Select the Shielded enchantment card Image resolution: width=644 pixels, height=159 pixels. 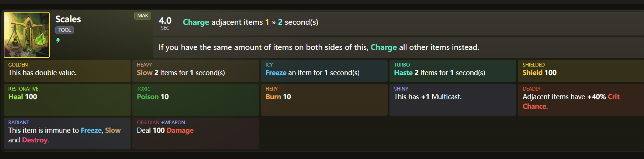pyautogui.click(x=581, y=71)
